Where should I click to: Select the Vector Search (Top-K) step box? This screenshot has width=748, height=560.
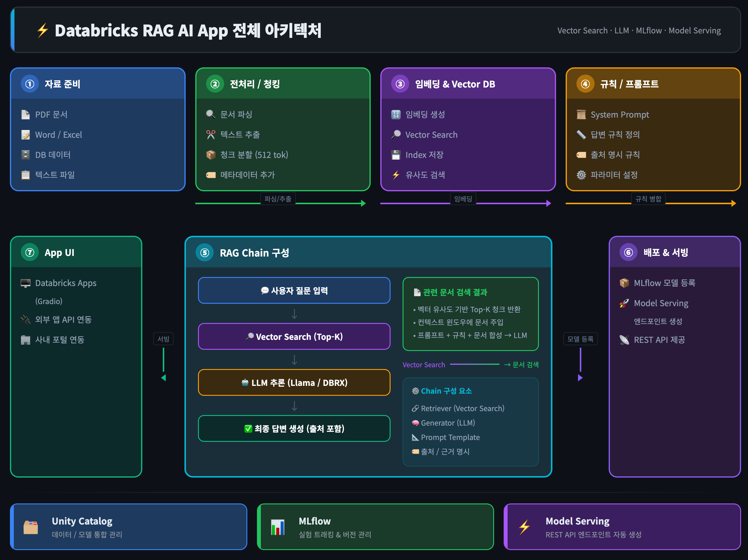click(294, 337)
